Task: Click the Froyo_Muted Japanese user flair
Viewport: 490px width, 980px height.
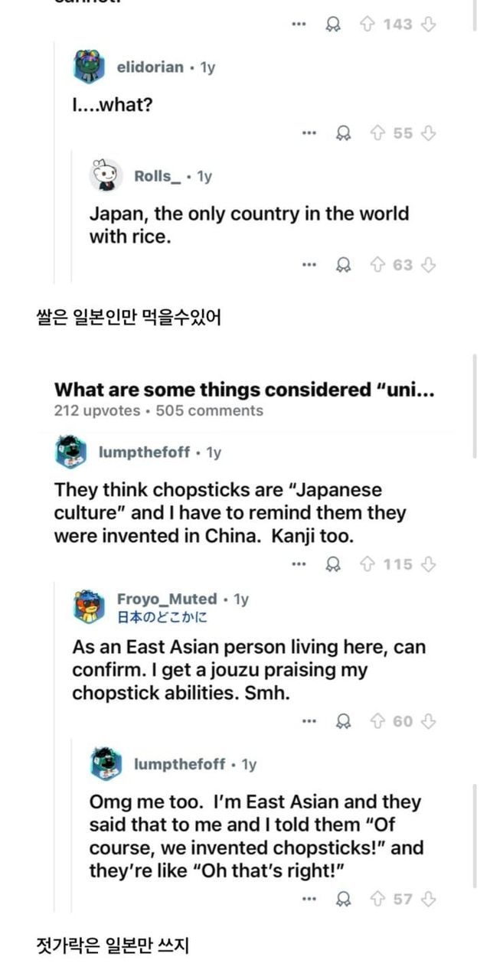Action: tap(162, 616)
